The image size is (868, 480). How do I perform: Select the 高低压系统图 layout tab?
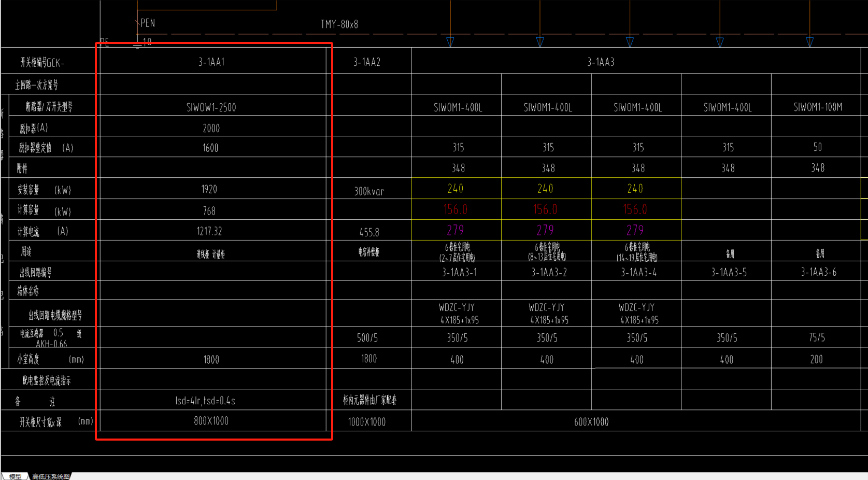(50, 476)
